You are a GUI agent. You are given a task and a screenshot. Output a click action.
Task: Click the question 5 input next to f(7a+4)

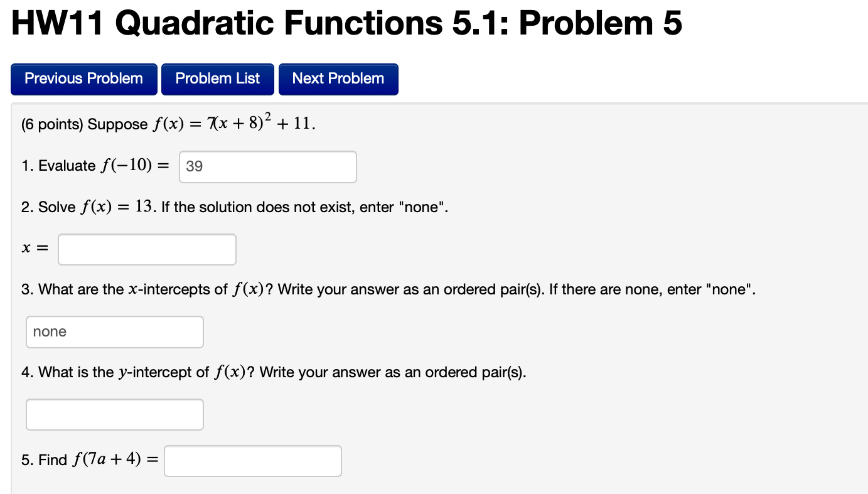pos(252,460)
